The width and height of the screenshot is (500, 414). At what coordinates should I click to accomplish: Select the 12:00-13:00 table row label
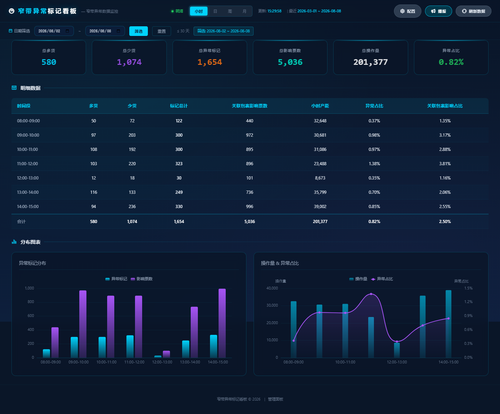(x=28, y=178)
